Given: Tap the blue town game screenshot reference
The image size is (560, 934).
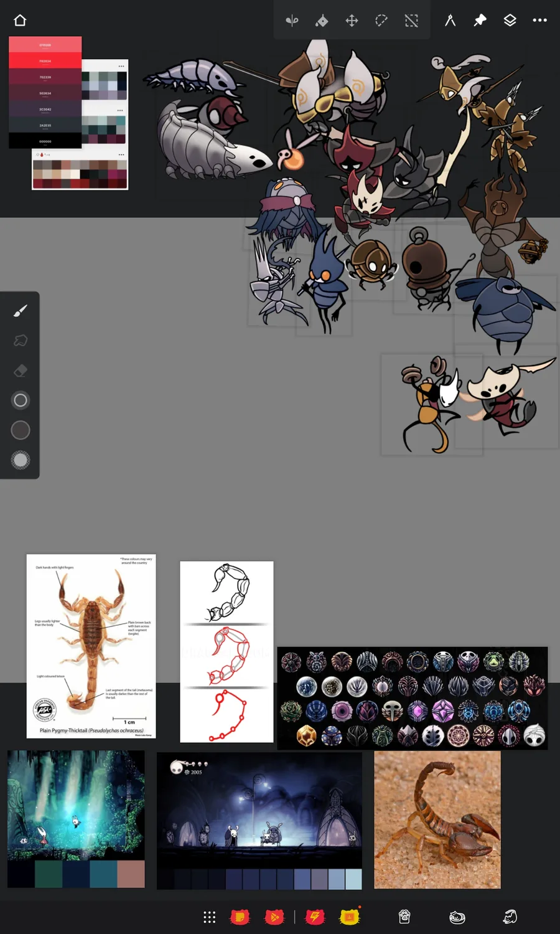Looking at the screenshot, I should (259, 821).
